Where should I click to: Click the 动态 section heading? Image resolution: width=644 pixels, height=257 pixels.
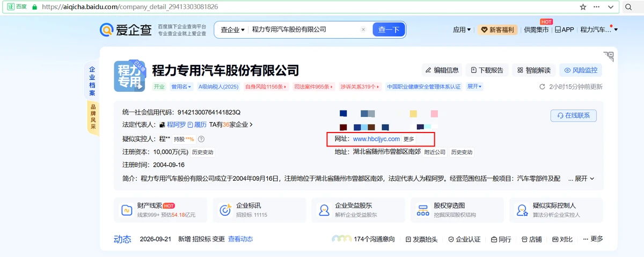point(122,239)
